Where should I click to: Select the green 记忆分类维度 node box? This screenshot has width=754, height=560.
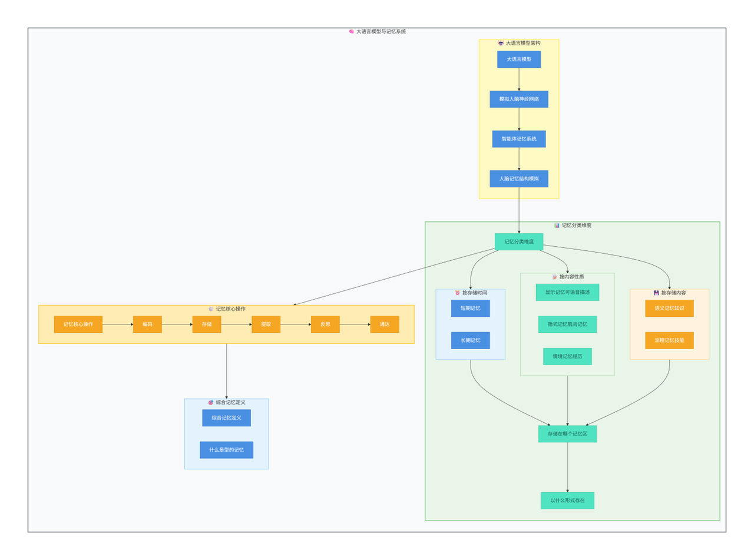519,241
